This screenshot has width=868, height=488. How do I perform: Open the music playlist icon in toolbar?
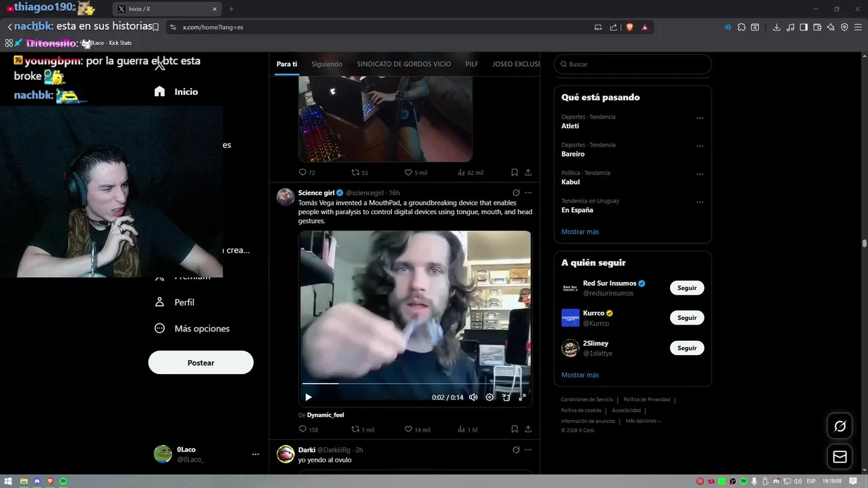(x=790, y=27)
